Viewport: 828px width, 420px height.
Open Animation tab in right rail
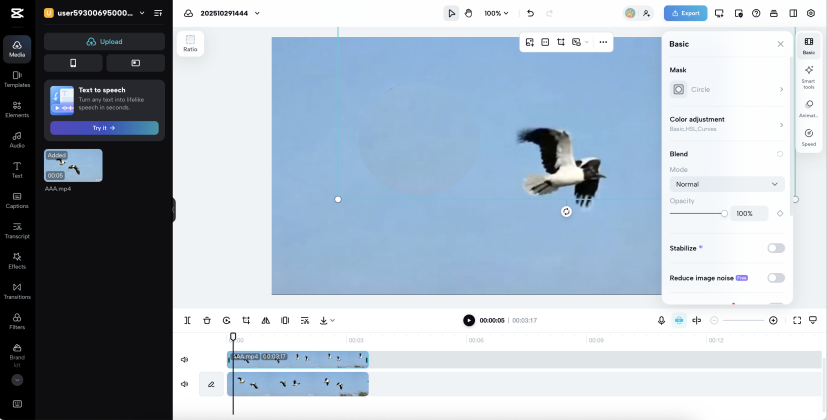pos(808,109)
